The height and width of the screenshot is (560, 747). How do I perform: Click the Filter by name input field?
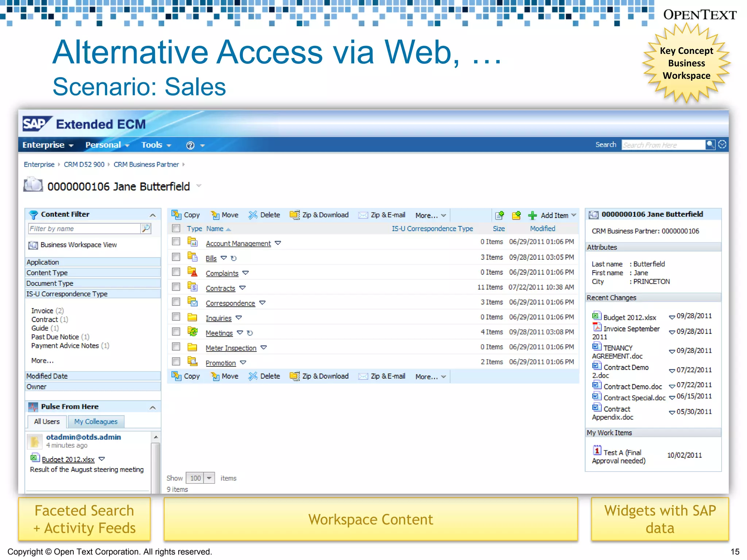point(84,229)
